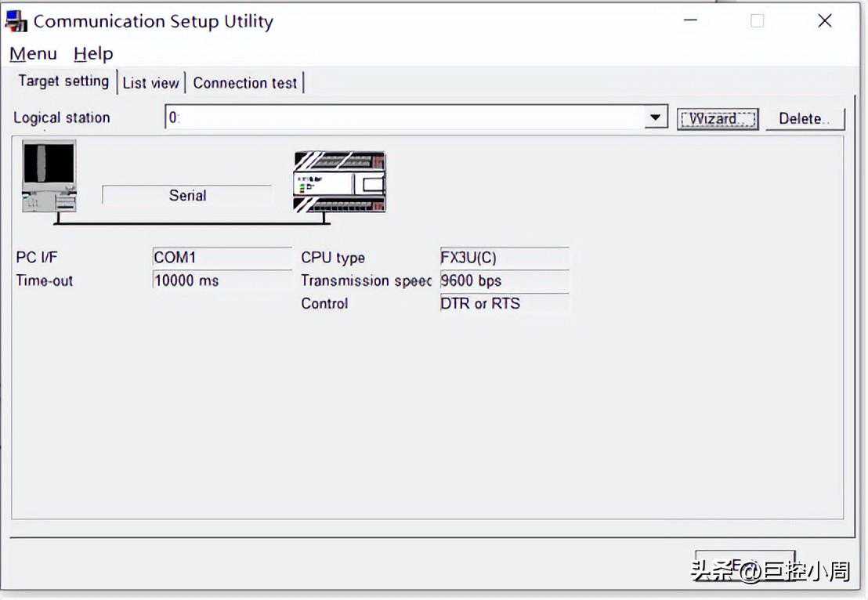Screen dimensions: 868x600
Task: Click the PC computer icon in the diagram
Action: (x=49, y=176)
